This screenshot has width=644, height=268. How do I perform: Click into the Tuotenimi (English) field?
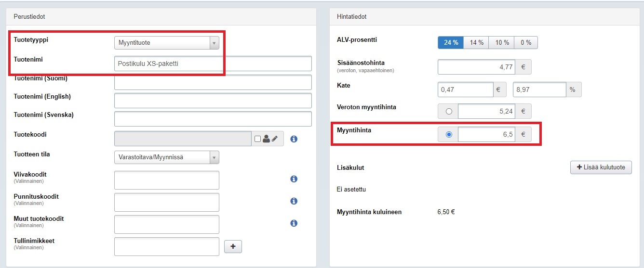point(213,101)
